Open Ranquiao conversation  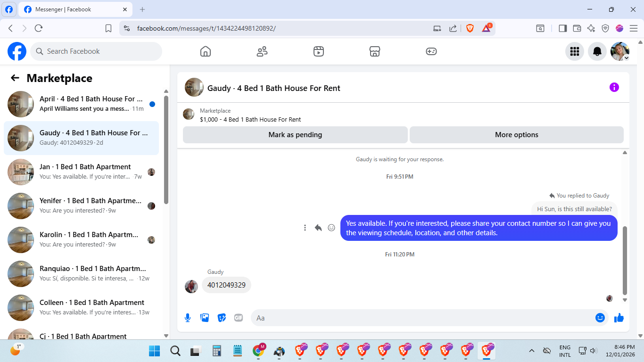point(81,274)
